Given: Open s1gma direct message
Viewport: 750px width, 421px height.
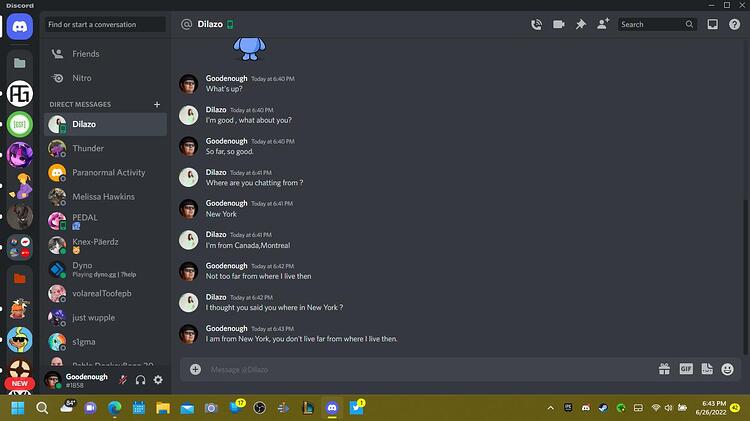Looking at the screenshot, I should click(x=105, y=342).
